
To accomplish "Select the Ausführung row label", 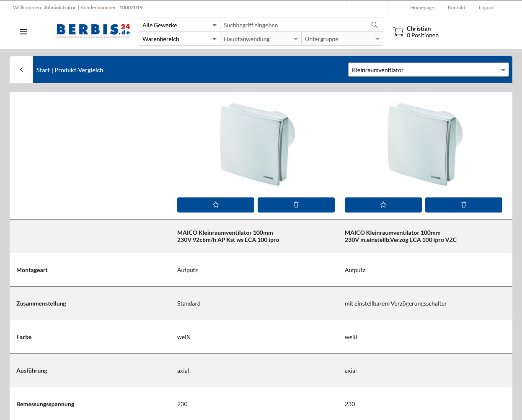I will (x=32, y=371).
